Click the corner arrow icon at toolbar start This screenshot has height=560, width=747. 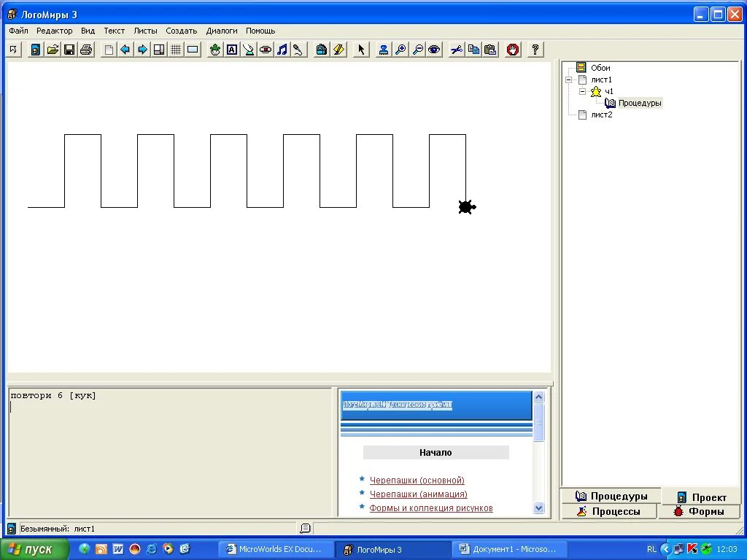pyautogui.click(x=13, y=50)
